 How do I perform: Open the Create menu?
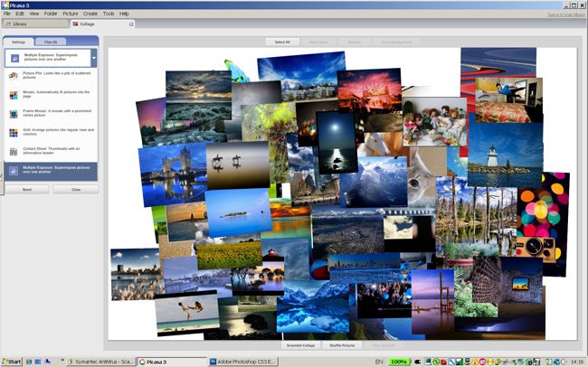pos(90,14)
